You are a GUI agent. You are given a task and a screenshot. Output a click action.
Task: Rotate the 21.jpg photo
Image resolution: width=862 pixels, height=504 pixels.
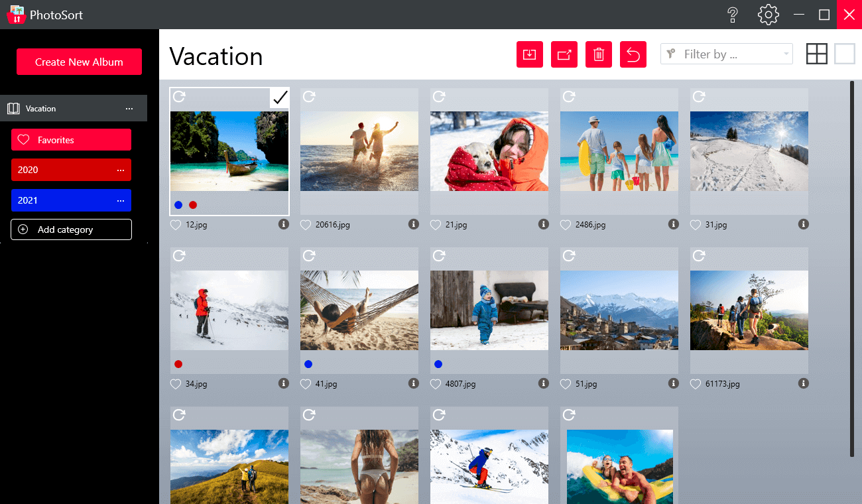point(439,97)
